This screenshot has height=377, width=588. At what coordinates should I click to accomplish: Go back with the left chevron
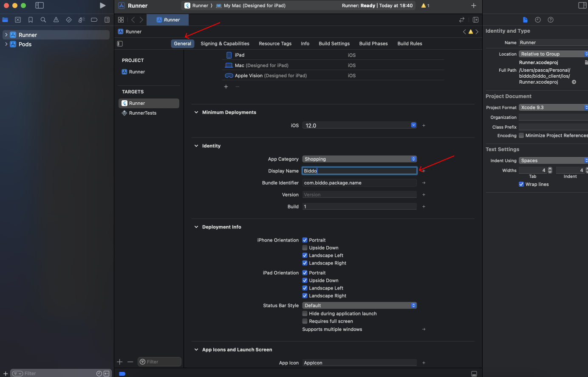point(133,20)
